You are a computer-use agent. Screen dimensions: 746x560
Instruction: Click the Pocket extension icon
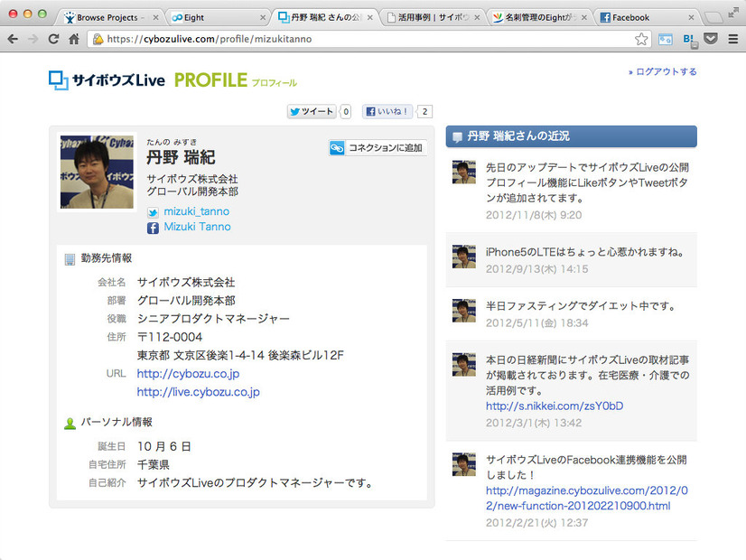(x=711, y=39)
